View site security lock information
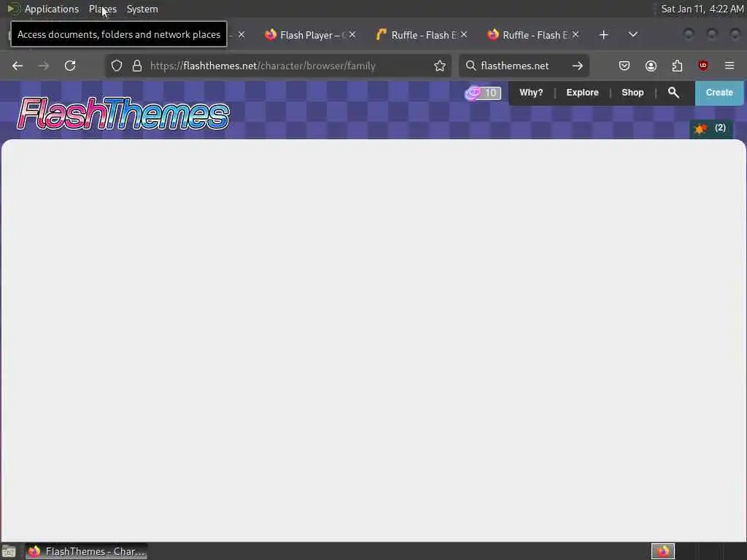Screen dimensions: 747x560 pyautogui.click(x=137, y=66)
